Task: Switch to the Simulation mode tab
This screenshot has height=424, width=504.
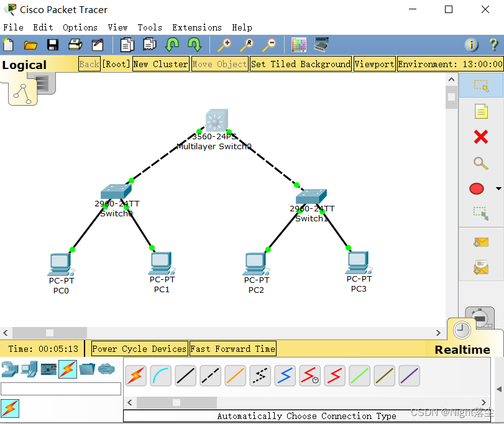Action: pyautogui.click(x=480, y=318)
